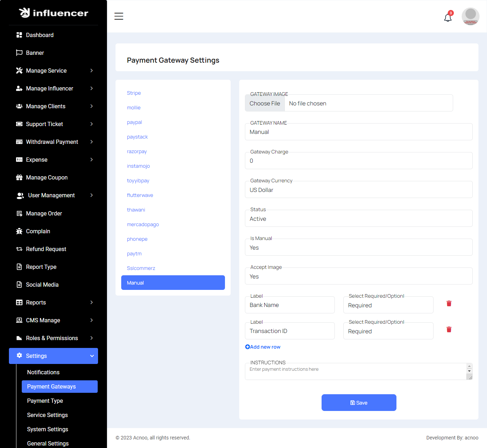Screen dimensions: 487x448
Task: Open Dashboard from the sidebar
Action: 40,35
